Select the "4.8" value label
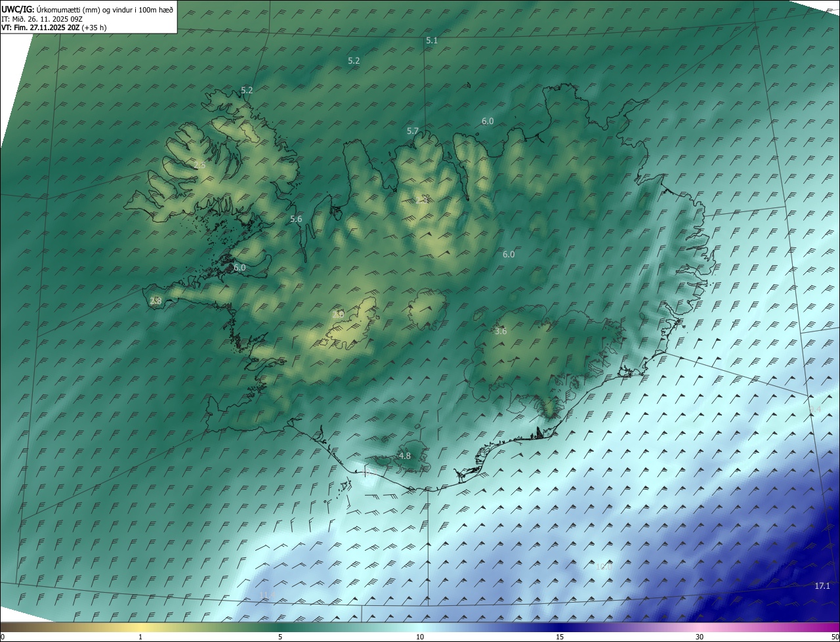 pos(405,456)
